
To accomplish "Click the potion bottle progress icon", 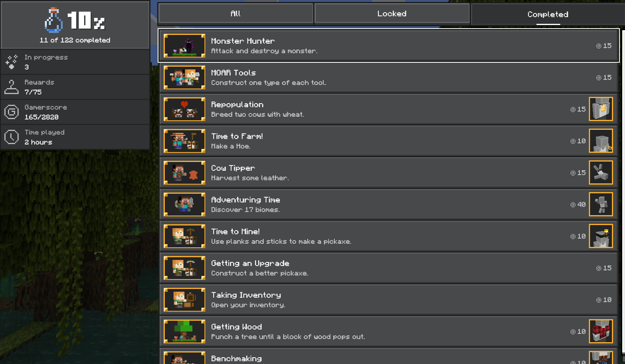I will [x=54, y=20].
